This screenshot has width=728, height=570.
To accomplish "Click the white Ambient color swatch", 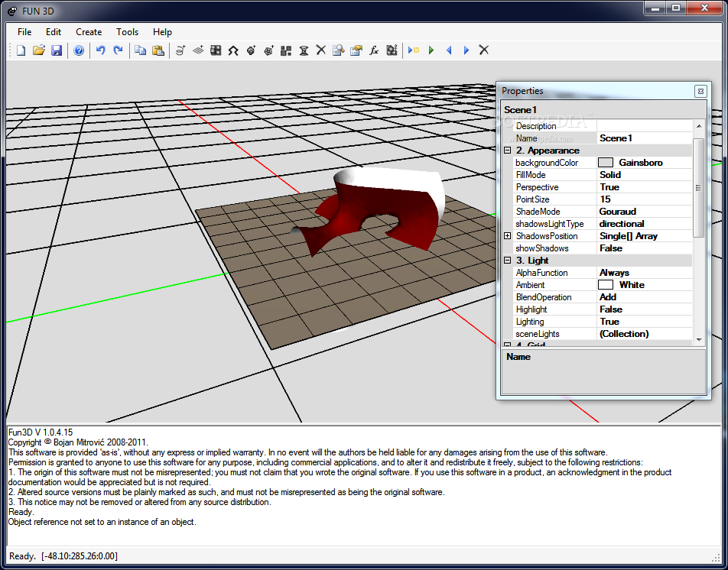I will click(606, 285).
